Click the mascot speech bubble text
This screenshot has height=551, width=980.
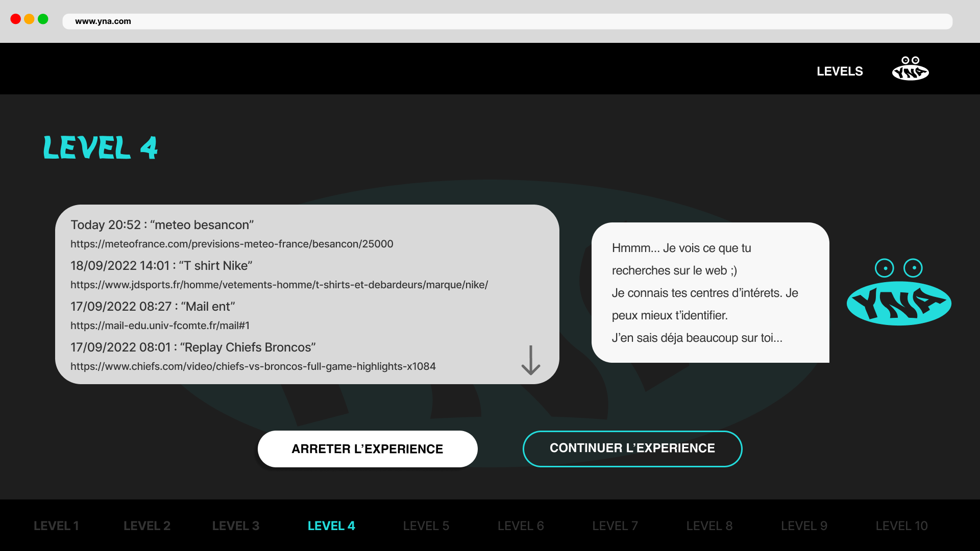tap(705, 293)
